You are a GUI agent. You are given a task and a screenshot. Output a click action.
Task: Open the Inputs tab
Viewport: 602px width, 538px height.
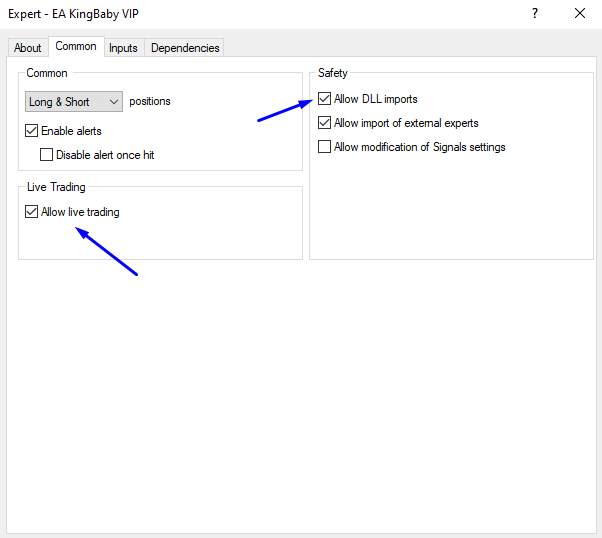[123, 48]
